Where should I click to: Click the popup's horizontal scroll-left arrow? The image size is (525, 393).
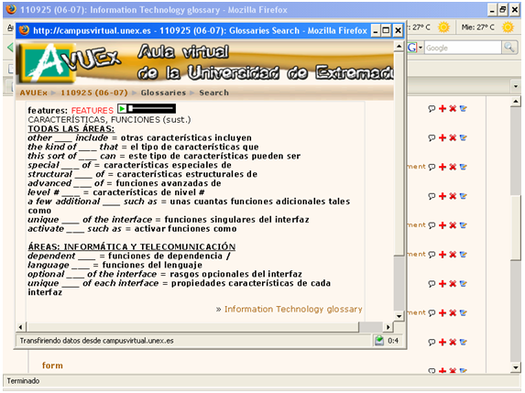(x=21, y=327)
